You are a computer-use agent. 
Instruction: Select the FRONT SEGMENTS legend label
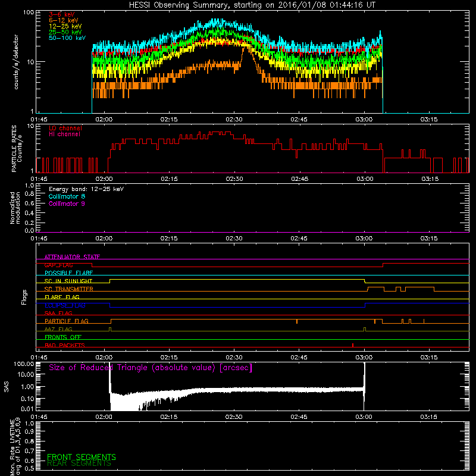[82, 457]
